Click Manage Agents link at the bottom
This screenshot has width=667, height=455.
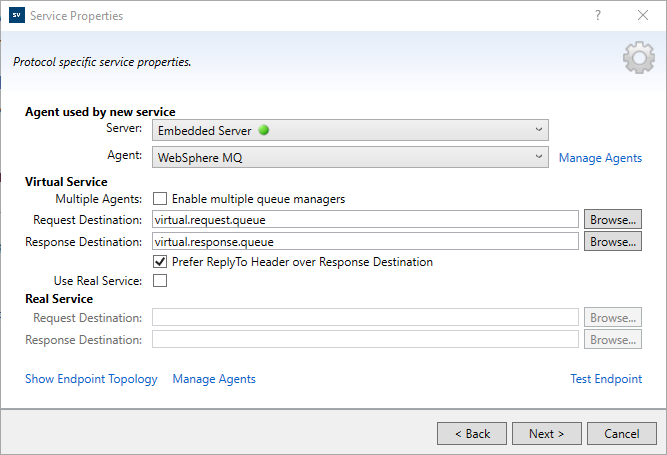coord(214,379)
